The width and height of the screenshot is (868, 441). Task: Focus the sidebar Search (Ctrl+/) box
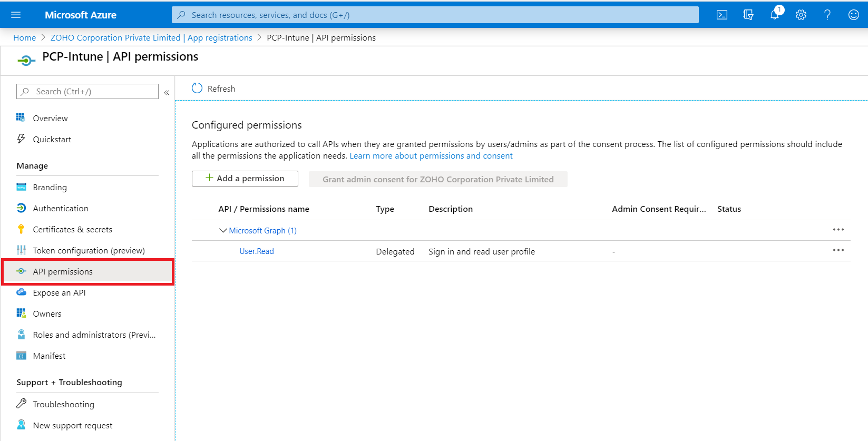click(x=87, y=92)
